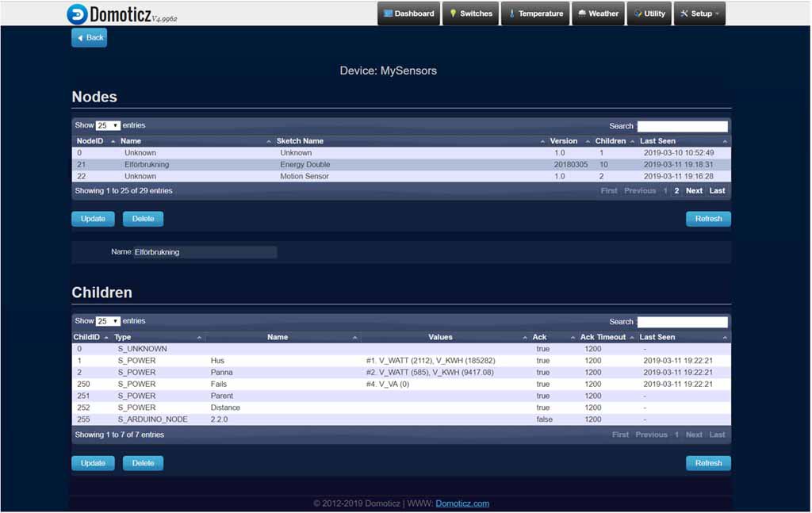Click the false Ack value cell
This screenshot has height=513, width=812.
544,419
